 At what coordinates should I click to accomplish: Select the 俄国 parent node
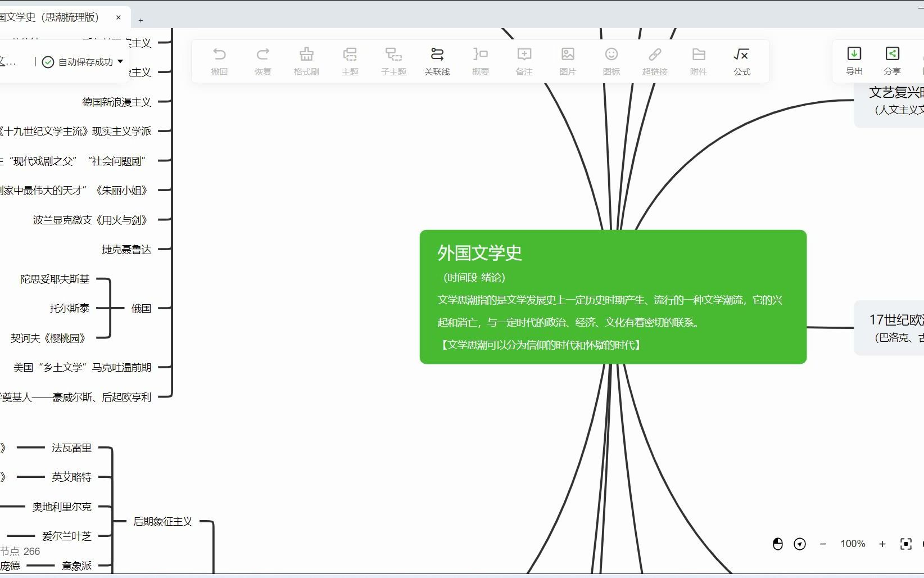141,308
